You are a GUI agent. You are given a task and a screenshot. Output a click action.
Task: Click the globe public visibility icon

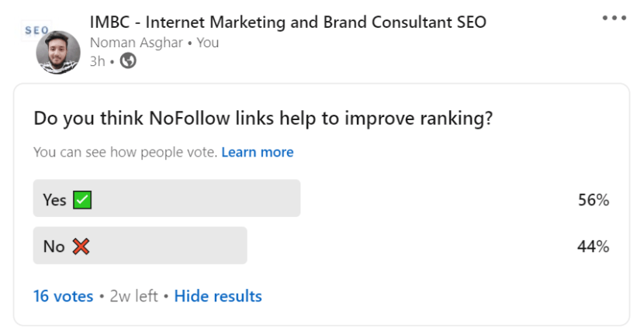(x=128, y=61)
